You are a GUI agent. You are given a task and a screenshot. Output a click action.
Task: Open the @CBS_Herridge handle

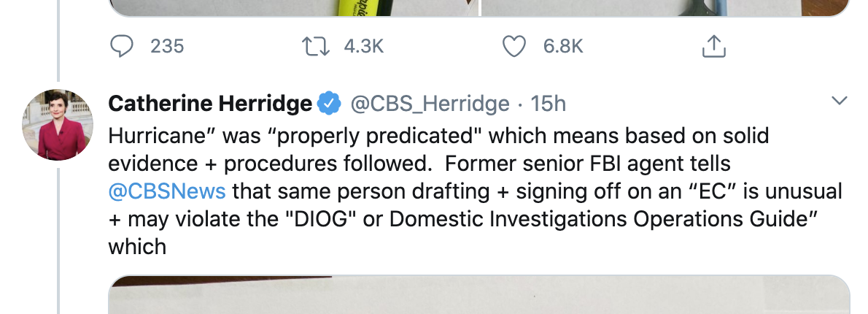(430, 104)
